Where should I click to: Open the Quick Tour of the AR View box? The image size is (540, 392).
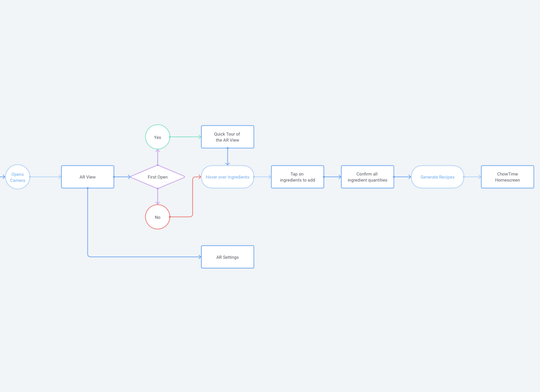point(227,137)
